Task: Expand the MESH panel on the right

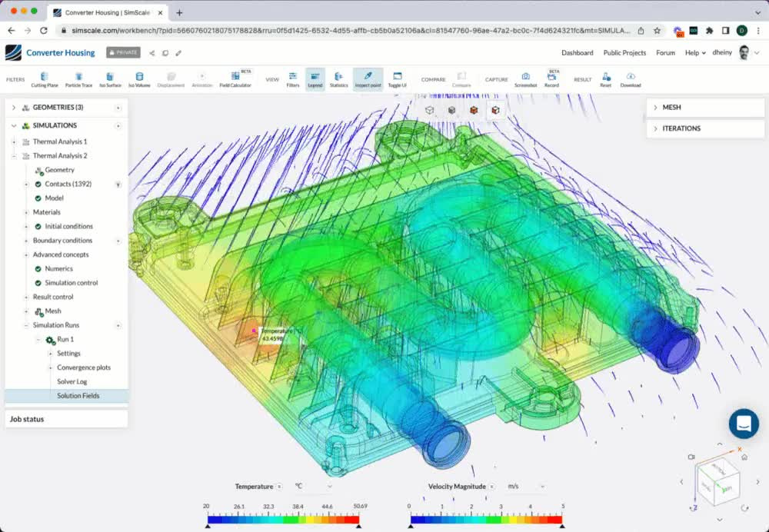Action: (654, 108)
